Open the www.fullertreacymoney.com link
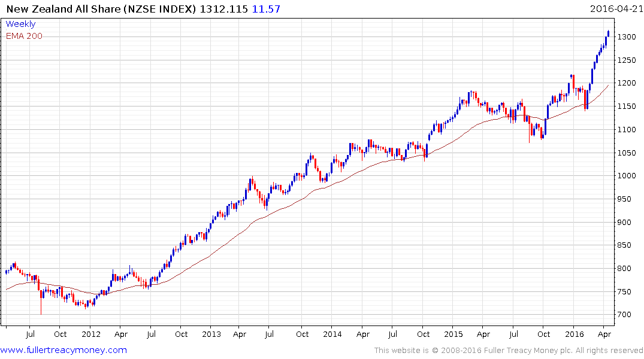This screenshot has width=644, height=359. click(x=64, y=351)
